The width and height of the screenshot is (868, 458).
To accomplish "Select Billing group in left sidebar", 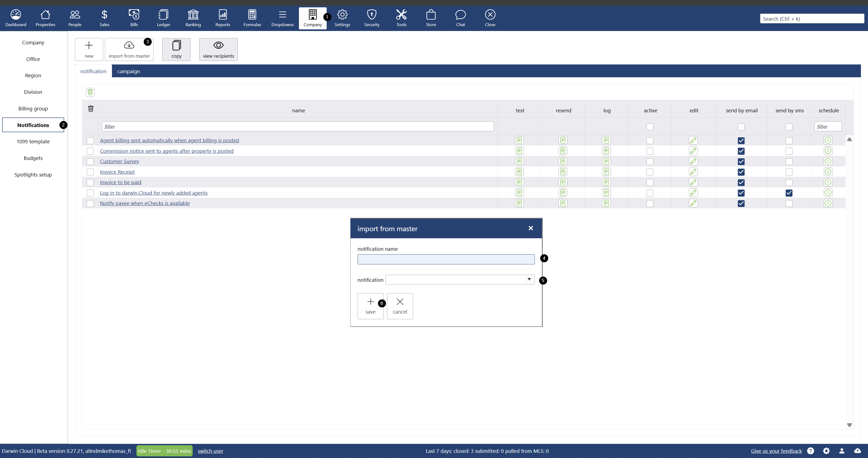I will pyautogui.click(x=33, y=108).
